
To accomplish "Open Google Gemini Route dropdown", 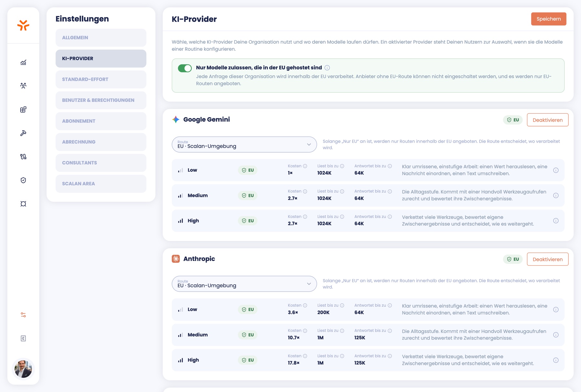I will pos(244,145).
